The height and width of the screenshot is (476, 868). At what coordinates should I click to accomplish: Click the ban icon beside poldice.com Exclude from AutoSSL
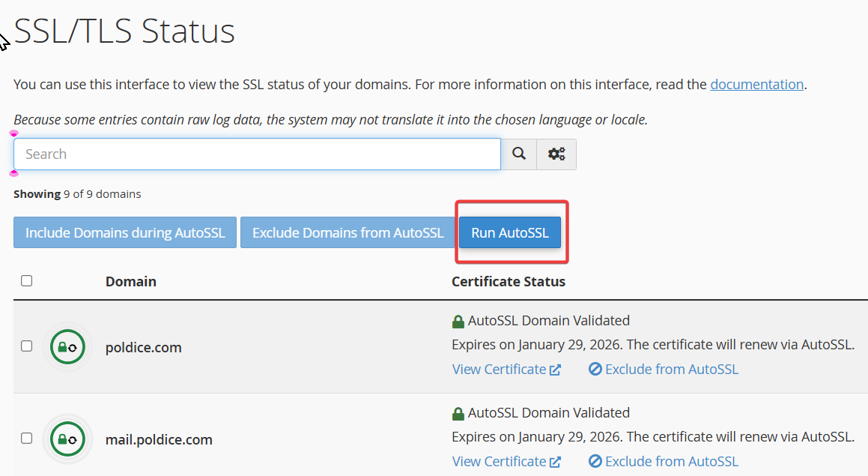click(x=595, y=370)
